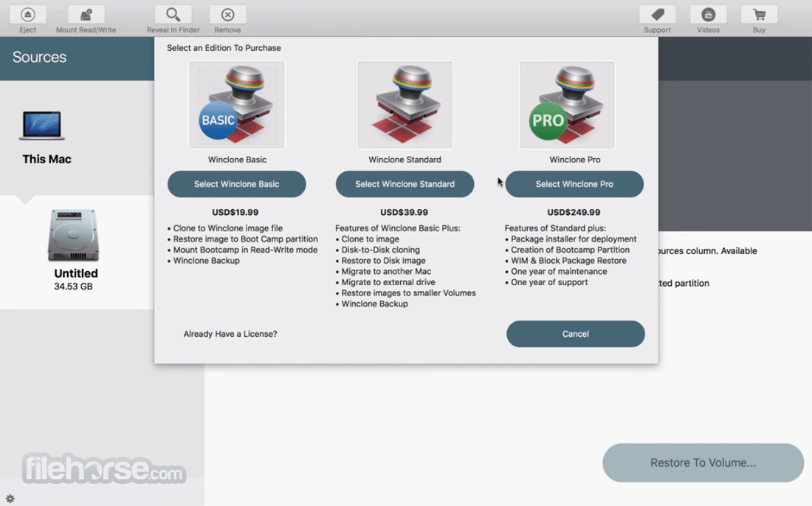This screenshot has width=812, height=506.
Task: Click the Mount Read/Write toolbar icon
Action: tap(86, 15)
